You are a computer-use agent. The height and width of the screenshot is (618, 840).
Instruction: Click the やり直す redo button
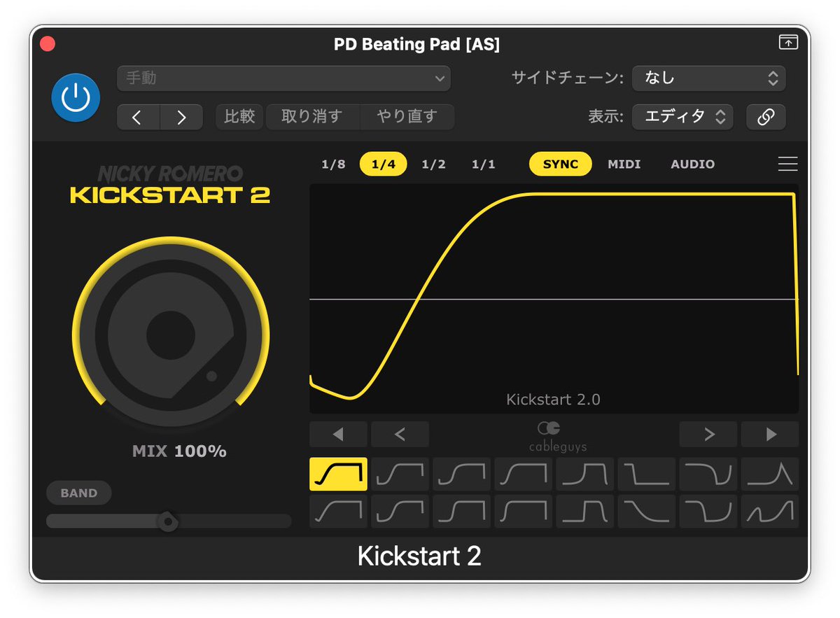(x=407, y=117)
